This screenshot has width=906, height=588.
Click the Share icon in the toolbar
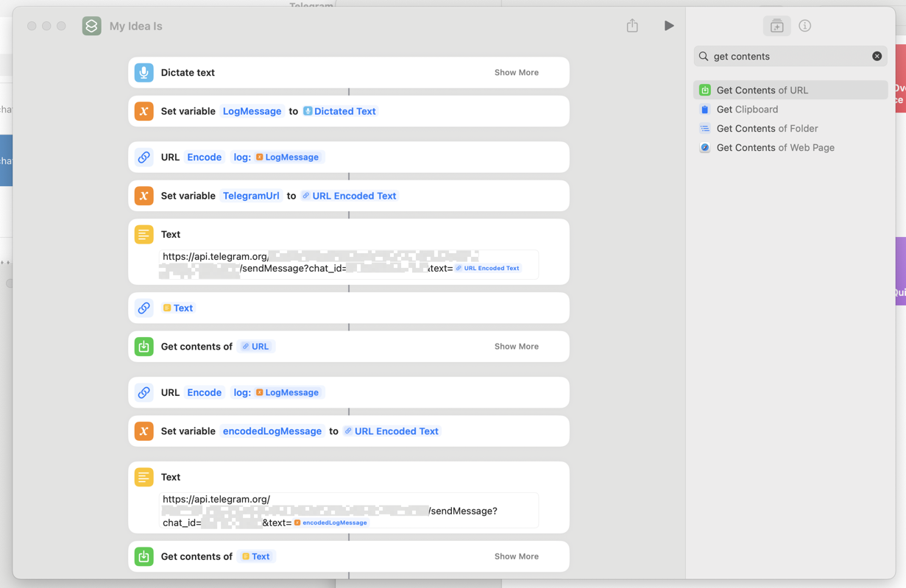(x=631, y=25)
